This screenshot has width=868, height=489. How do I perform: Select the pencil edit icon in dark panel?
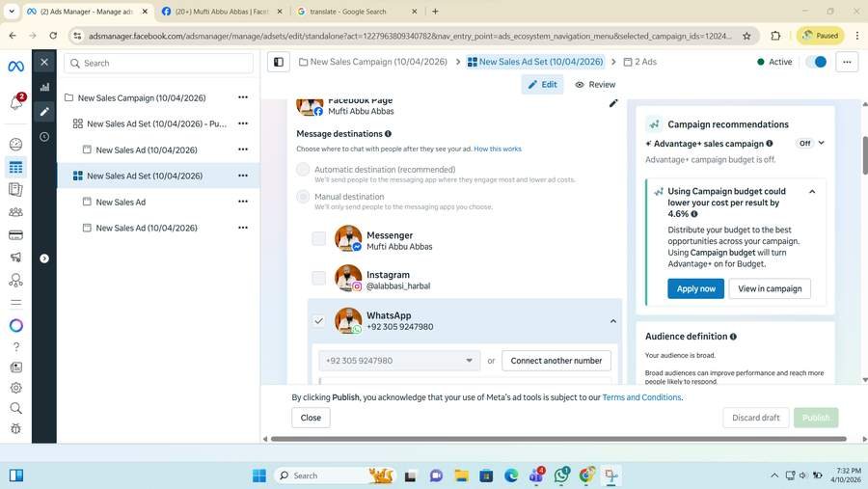pyautogui.click(x=44, y=112)
